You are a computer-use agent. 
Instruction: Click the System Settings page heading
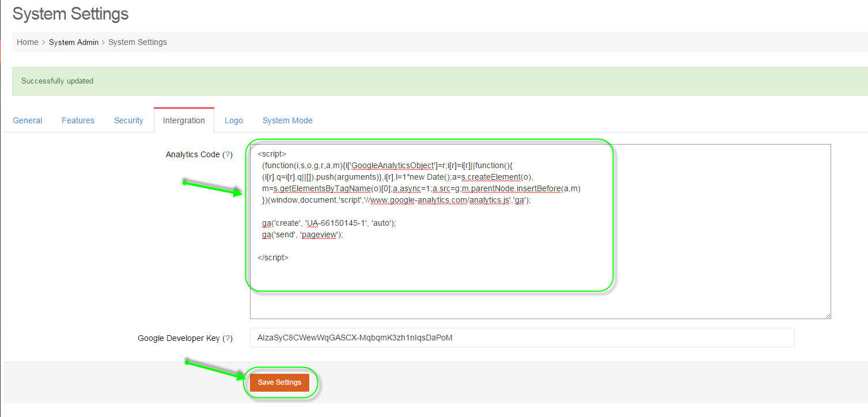[70, 14]
